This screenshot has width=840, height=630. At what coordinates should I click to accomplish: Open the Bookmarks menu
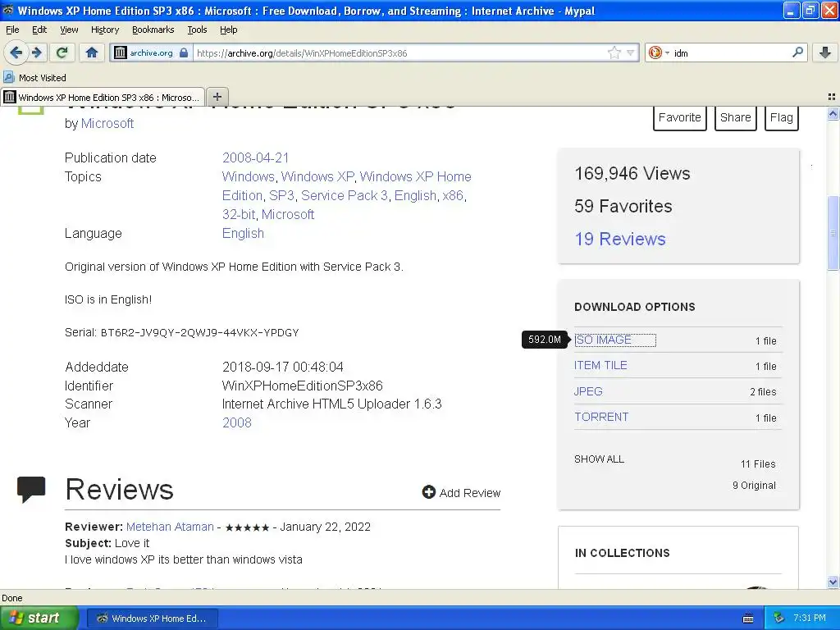pyautogui.click(x=153, y=30)
